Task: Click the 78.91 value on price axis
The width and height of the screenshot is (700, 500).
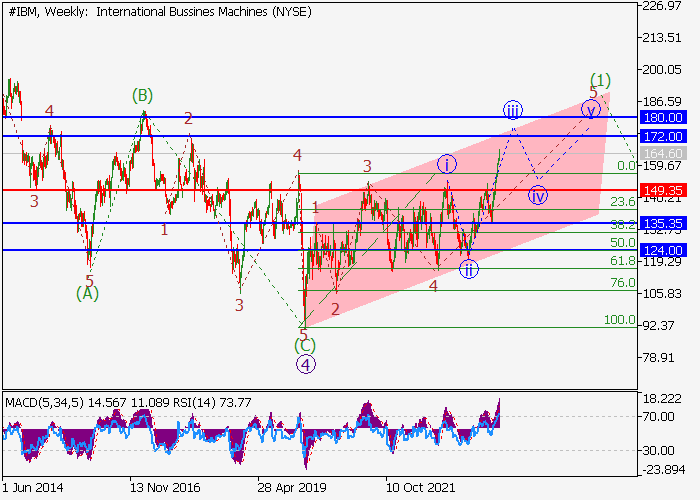Action: [x=658, y=358]
